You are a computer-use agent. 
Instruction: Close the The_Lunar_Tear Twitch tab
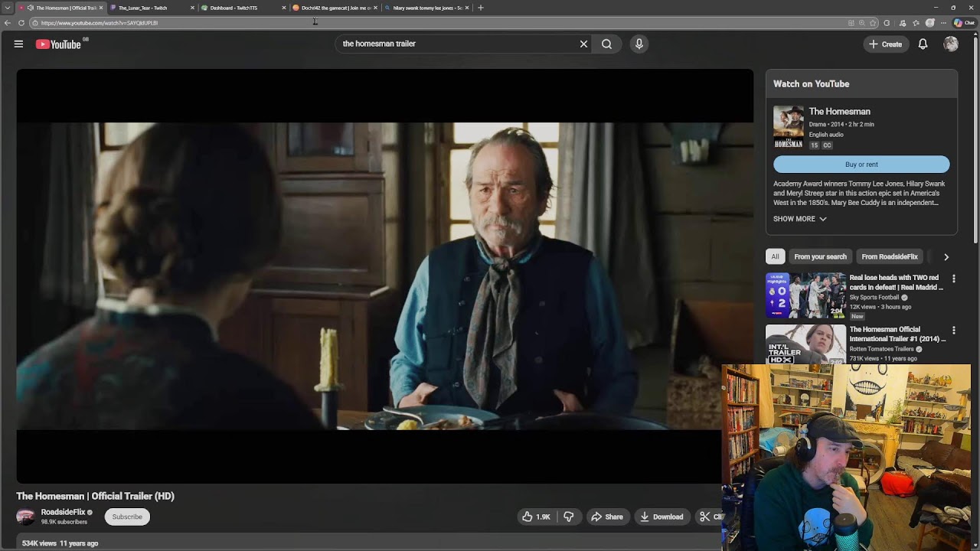(x=192, y=8)
